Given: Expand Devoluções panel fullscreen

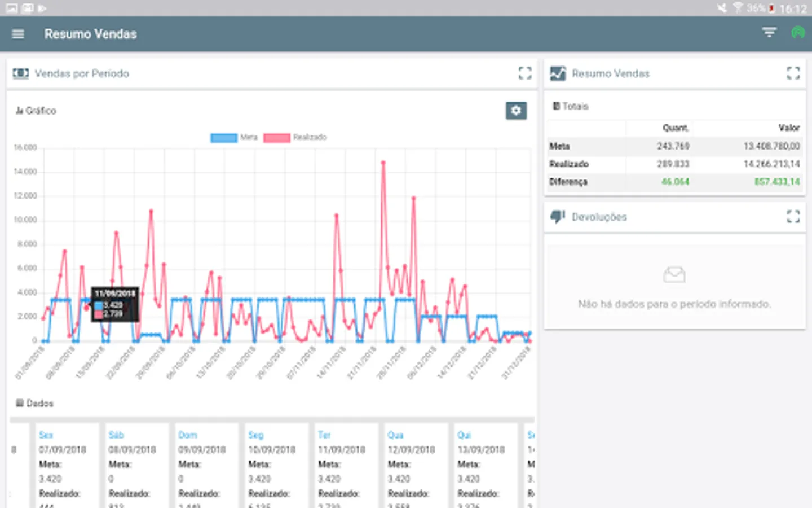Looking at the screenshot, I should (793, 217).
